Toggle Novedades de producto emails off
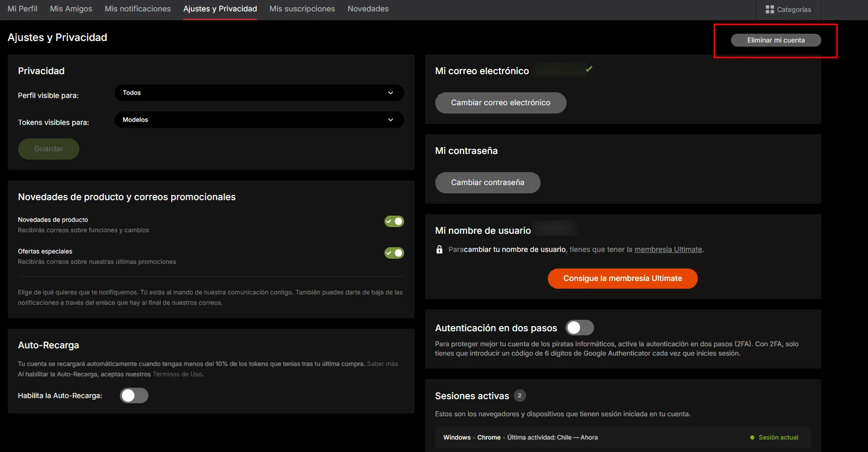Viewport: 868px width, 452px height. 394,221
